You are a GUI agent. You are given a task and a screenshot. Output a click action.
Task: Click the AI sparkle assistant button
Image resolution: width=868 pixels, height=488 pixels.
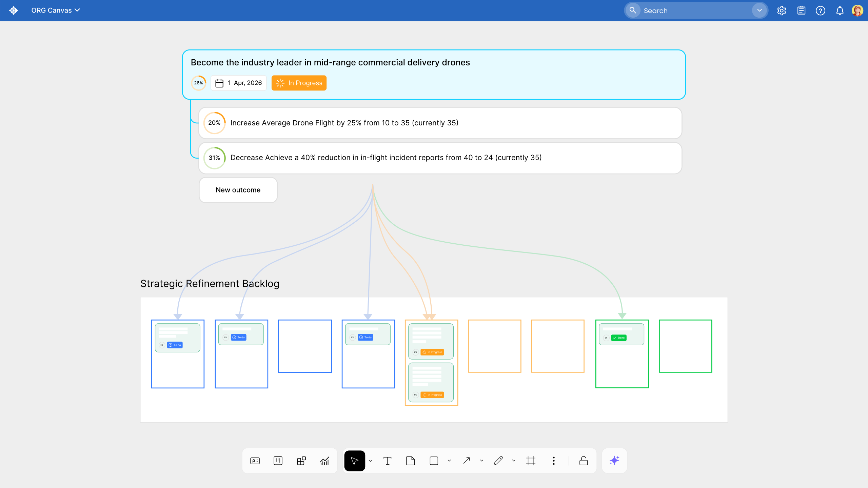tap(614, 461)
